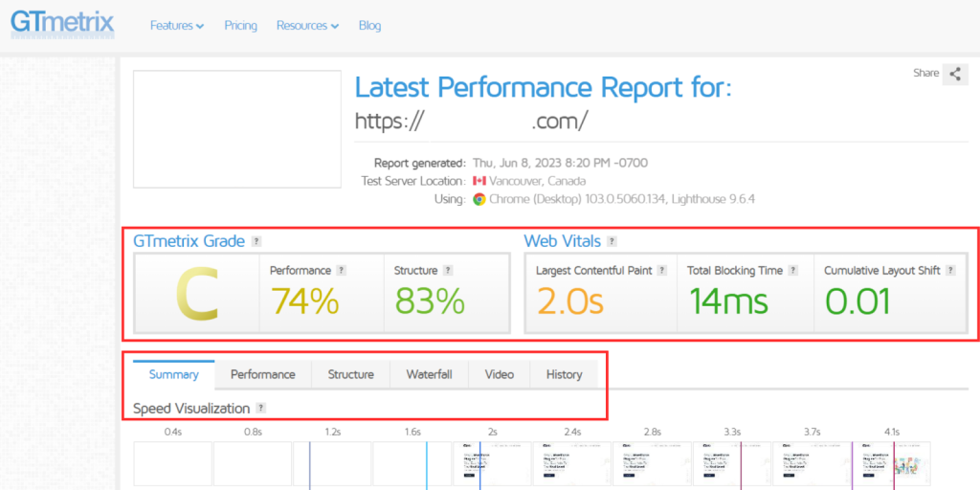Switch to the Video tab

(x=500, y=374)
